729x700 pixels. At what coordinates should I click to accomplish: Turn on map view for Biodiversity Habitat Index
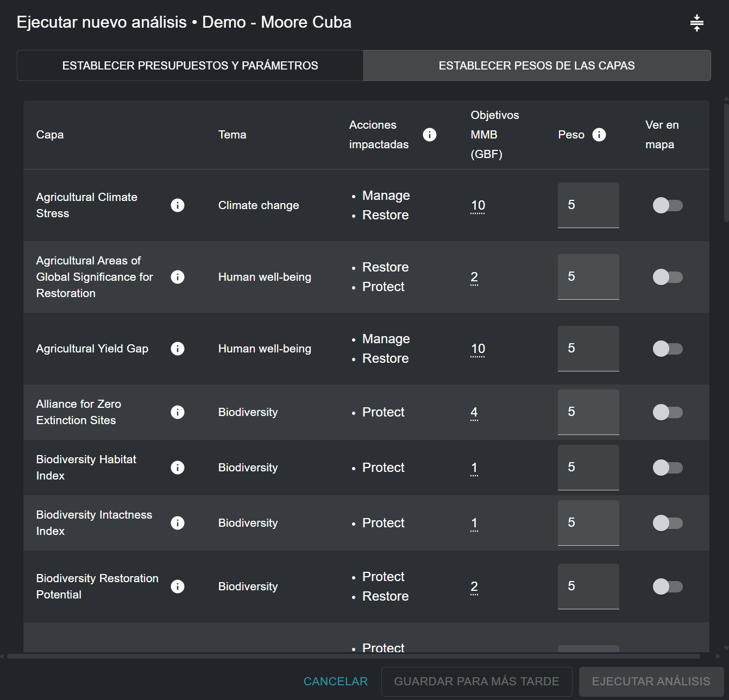click(x=667, y=468)
